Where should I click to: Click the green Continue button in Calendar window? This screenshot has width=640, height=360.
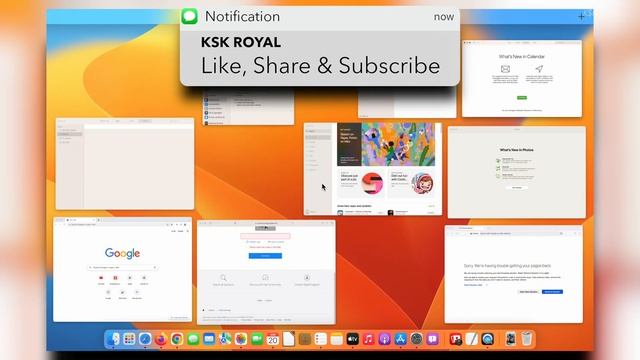[522, 98]
